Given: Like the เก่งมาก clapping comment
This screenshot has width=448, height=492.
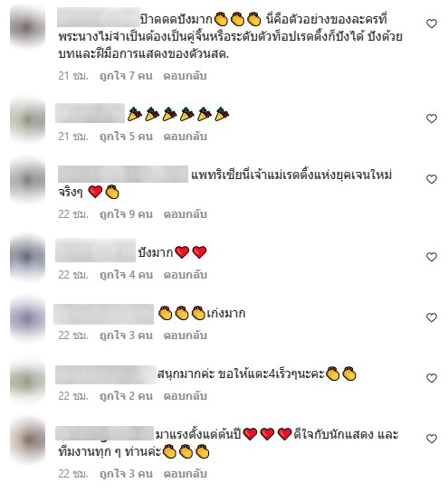Looking at the screenshot, I should click(x=432, y=317).
